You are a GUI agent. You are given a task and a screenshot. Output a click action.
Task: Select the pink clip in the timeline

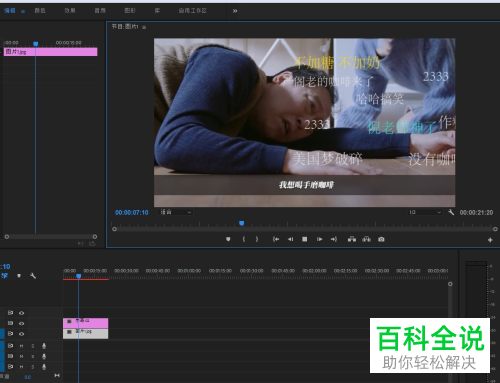86,323
